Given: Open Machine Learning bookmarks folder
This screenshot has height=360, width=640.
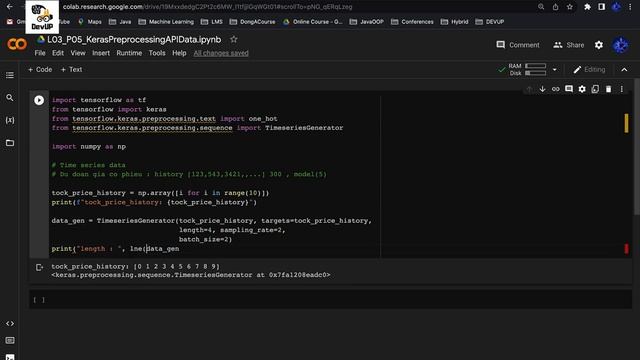Looking at the screenshot, I should point(166,22).
